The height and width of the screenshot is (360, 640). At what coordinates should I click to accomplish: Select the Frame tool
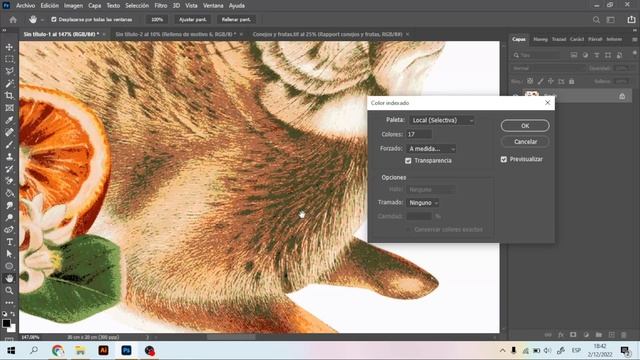[x=9, y=108]
